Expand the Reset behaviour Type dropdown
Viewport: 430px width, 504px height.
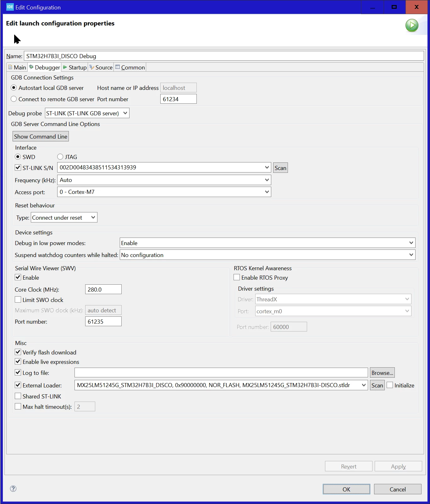pos(64,217)
